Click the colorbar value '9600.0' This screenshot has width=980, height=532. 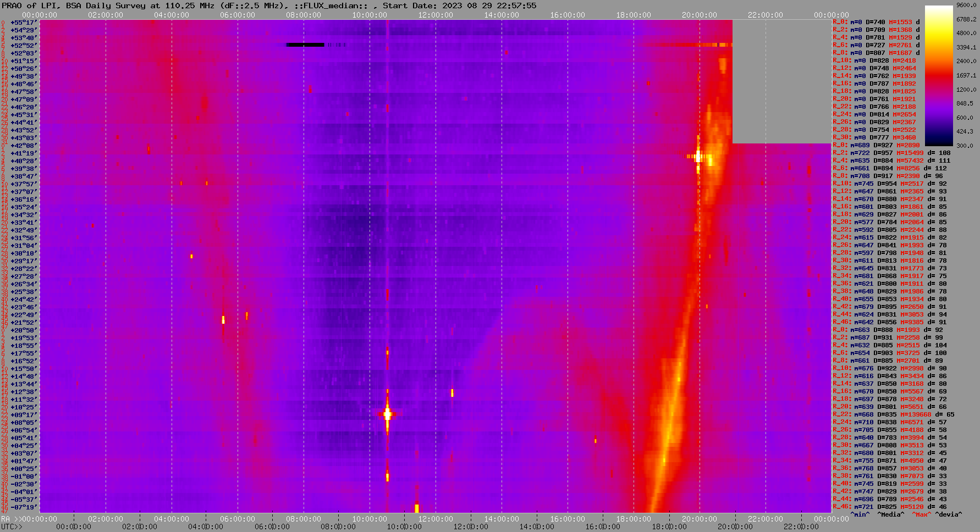click(x=966, y=5)
